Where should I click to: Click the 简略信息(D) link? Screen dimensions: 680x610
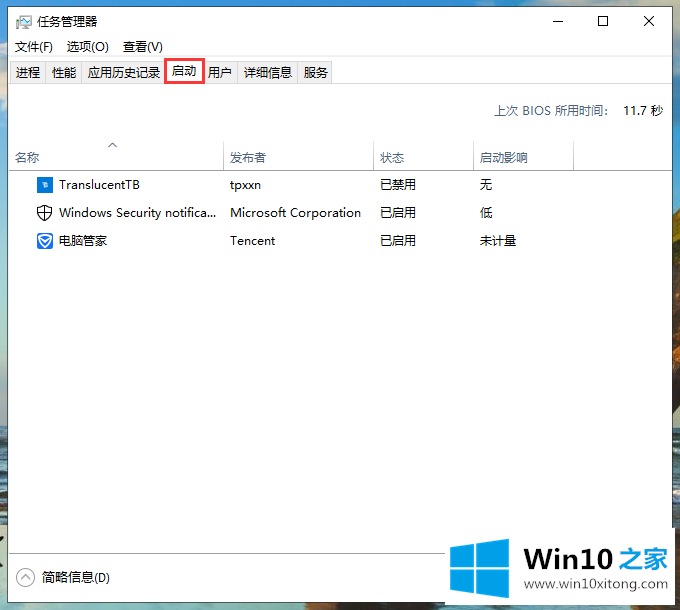(76, 577)
